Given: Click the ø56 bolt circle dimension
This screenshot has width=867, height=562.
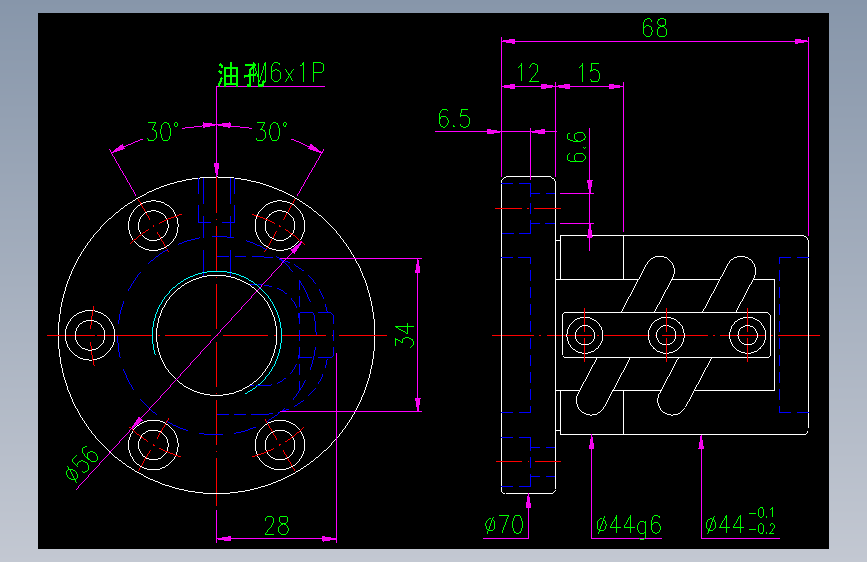Looking at the screenshot, I should (82, 464).
